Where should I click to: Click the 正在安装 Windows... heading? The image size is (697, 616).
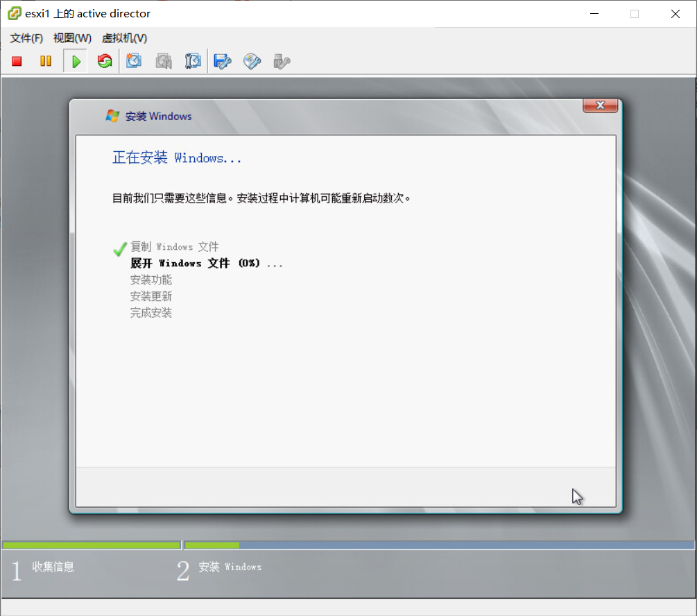(176, 157)
